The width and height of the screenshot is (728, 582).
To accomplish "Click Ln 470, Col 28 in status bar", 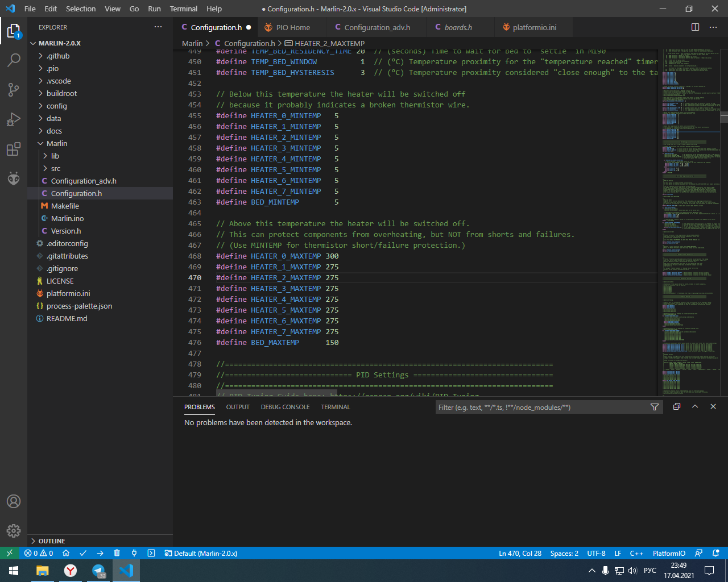I will (x=520, y=553).
